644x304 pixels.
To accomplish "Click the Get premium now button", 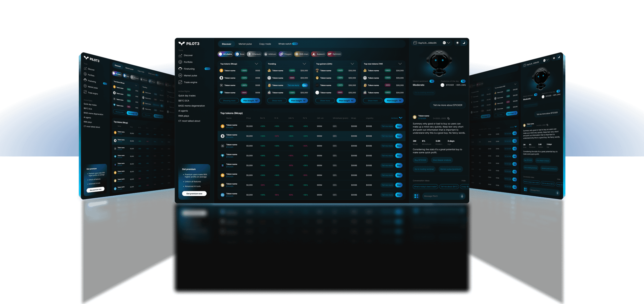I will (194, 193).
